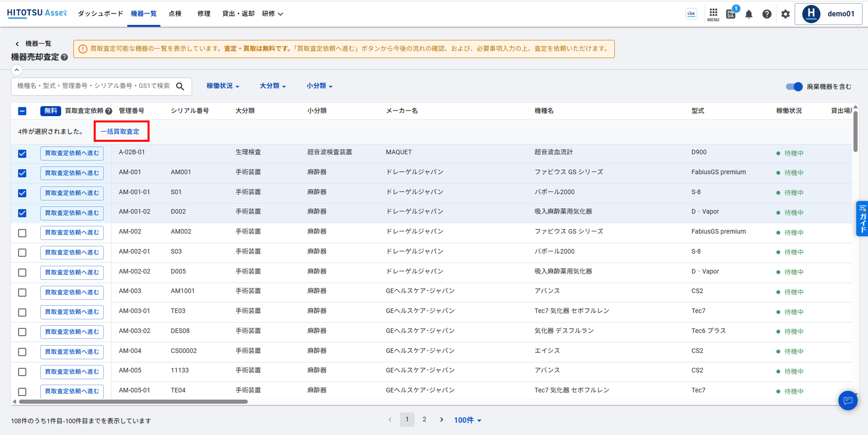This screenshot has width=868, height=435.
Task: Open the 貸出・返却 tab
Action: (238, 14)
